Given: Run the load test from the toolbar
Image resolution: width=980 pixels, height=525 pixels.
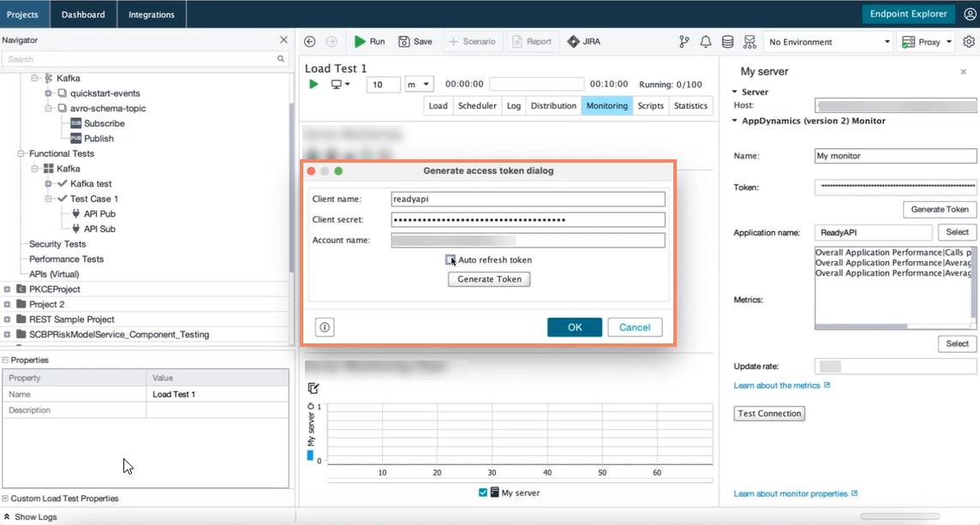Looking at the screenshot, I should pyautogui.click(x=368, y=41).
